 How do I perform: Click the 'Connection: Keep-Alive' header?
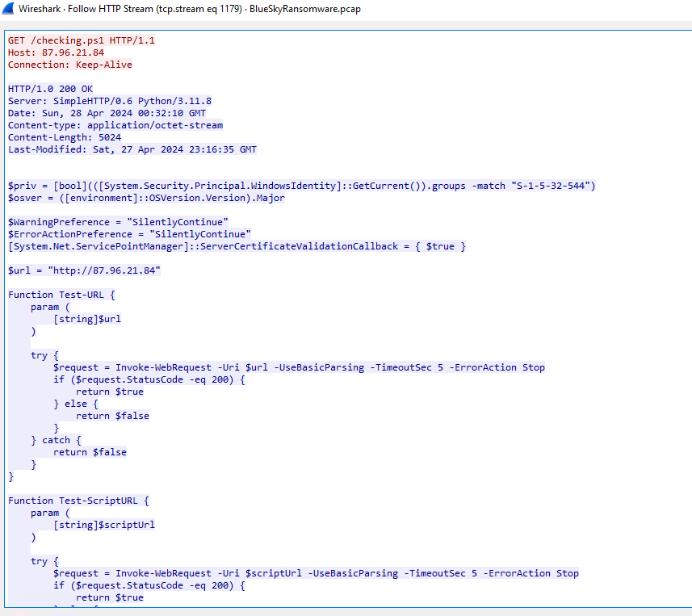(x=70, y=65)
